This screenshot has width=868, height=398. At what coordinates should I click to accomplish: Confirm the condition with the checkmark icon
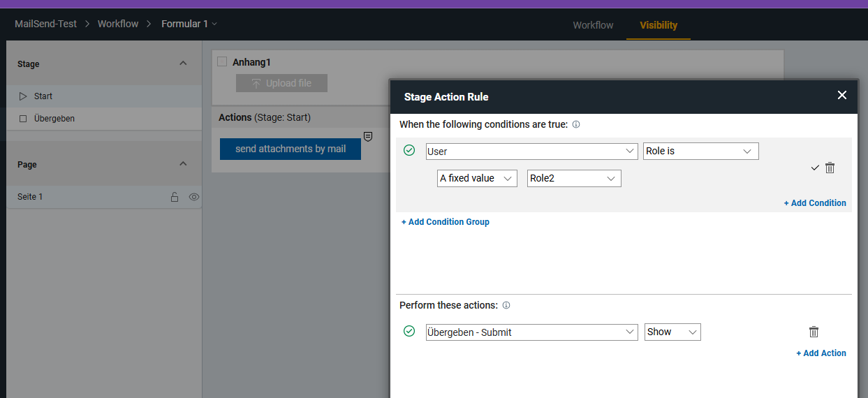tap(815, 168)
